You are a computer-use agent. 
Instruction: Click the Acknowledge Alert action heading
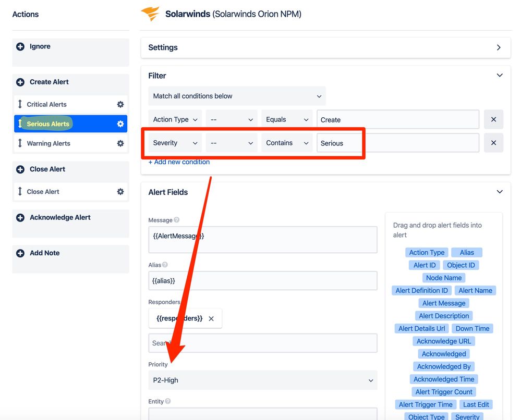pos(60,217)
